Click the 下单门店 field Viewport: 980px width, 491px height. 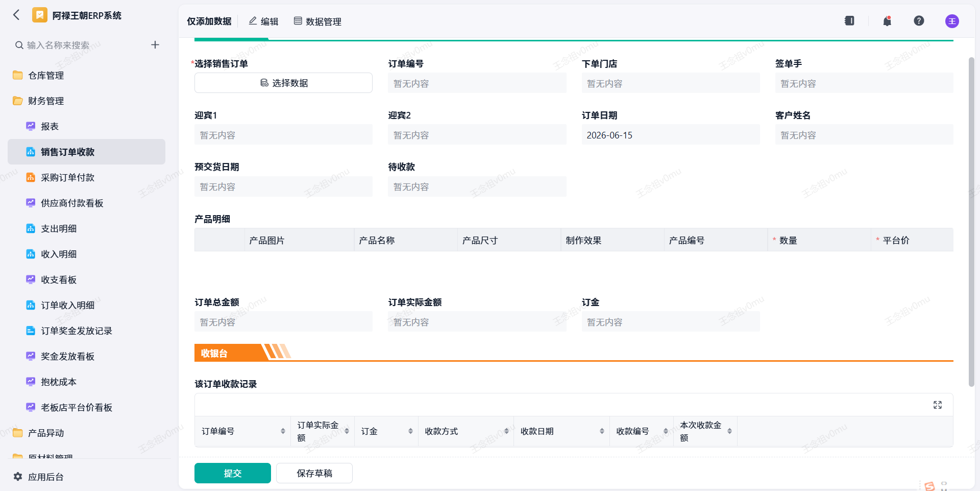671,83
